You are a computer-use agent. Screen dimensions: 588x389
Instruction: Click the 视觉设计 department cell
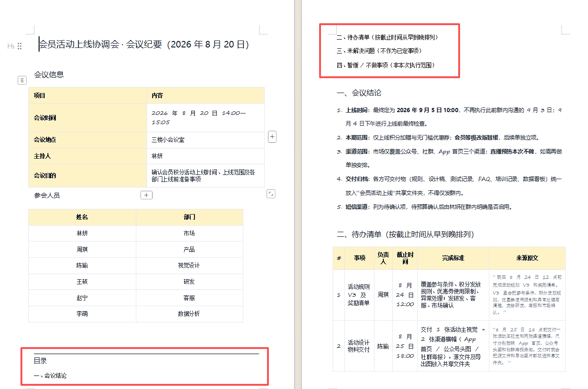coord(189,265)
